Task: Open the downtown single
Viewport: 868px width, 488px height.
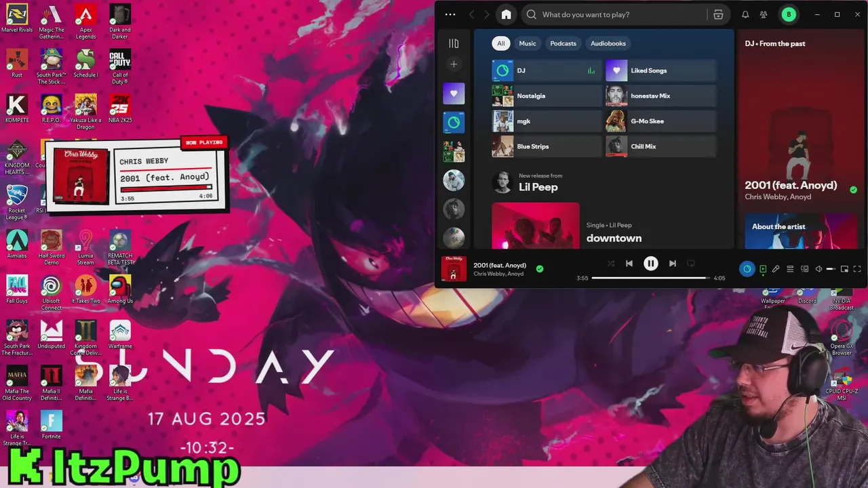Action: (614, 238)
